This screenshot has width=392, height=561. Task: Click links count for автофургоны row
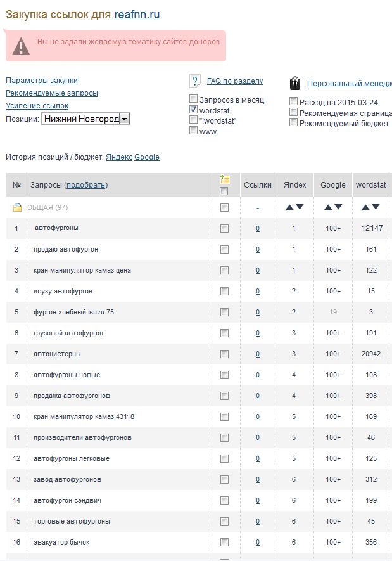258,229
